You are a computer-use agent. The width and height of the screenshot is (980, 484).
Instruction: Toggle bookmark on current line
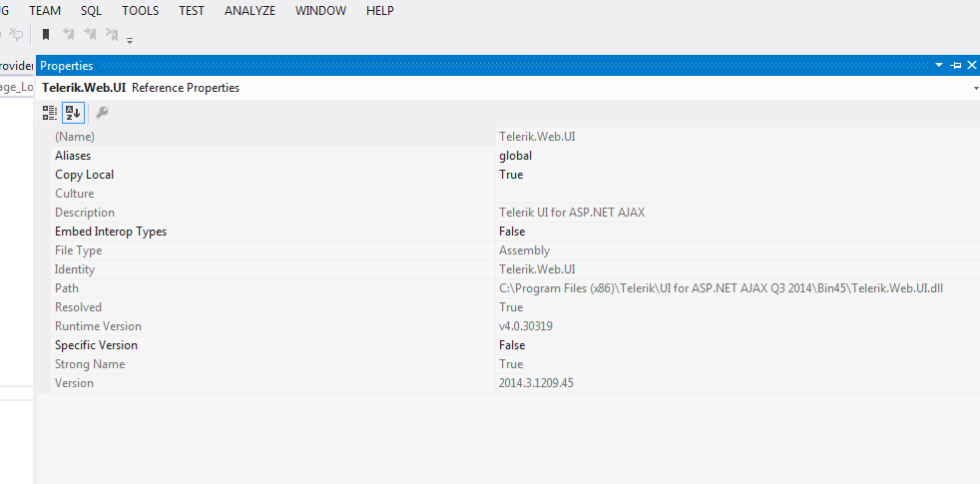click(46, 35)
